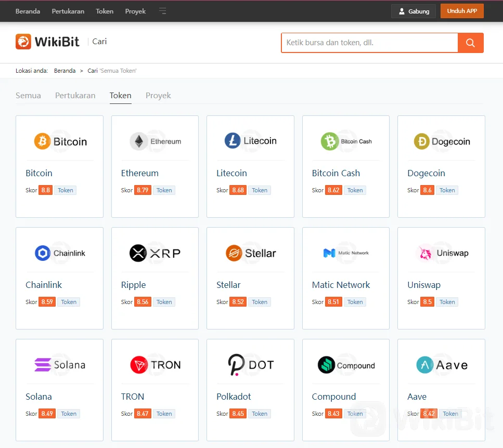Screen dimensions: 503x448
Task: Click the Solana logo image
Action: point(60,365)
